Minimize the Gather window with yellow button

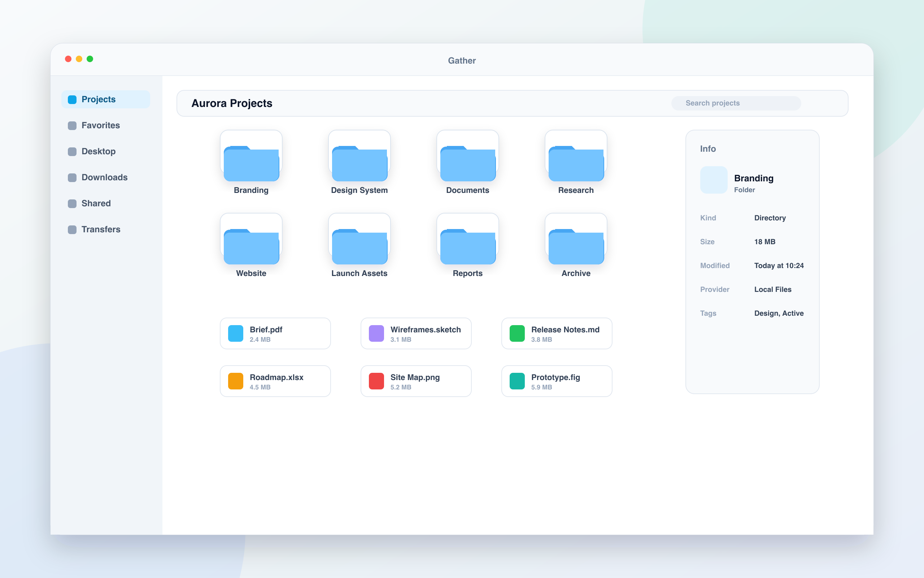[x=79, y=59]
